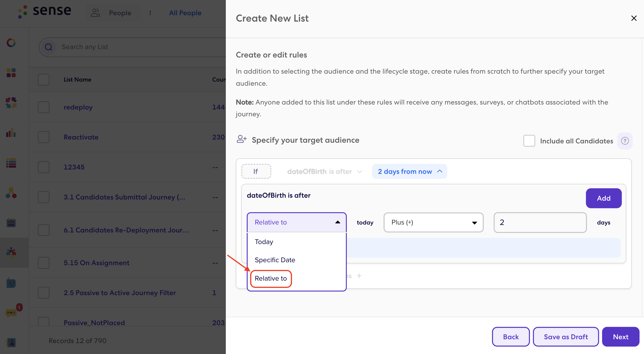Choose Today from the dropdown list

pyautogui.click(x=264, y=242)
